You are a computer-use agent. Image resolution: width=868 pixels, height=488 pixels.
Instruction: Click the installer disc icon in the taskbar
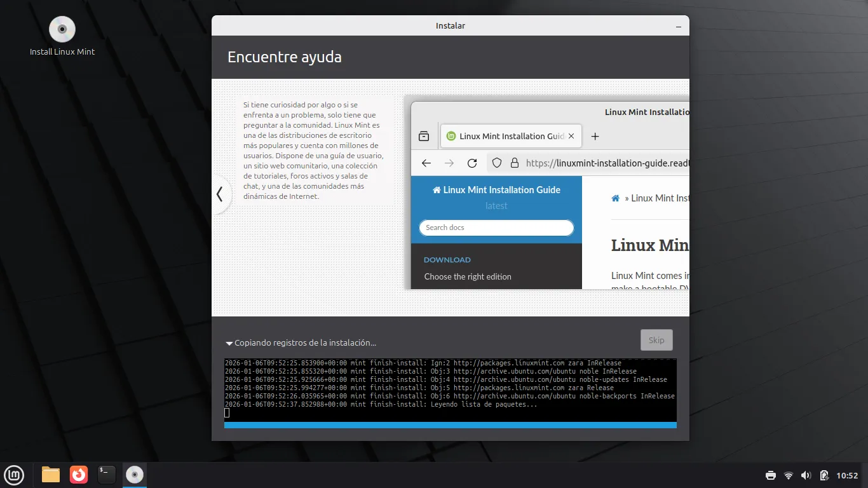134,475
